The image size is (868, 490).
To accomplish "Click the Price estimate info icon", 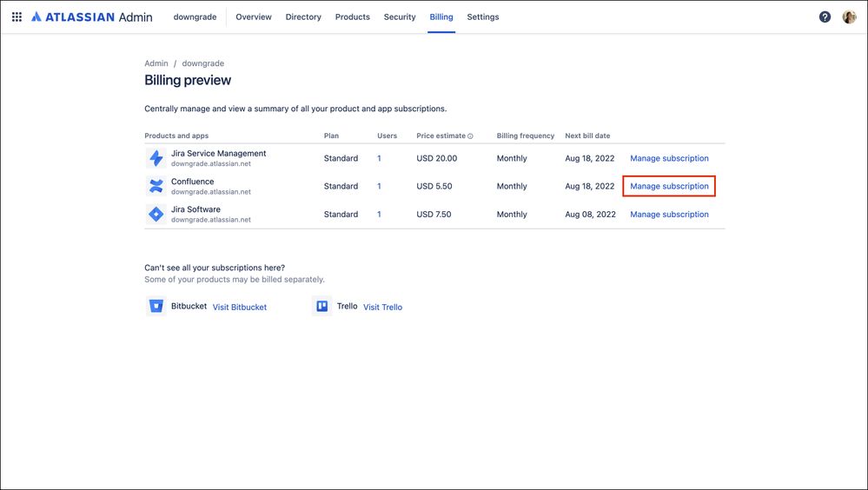I will [x=471, y=136].
